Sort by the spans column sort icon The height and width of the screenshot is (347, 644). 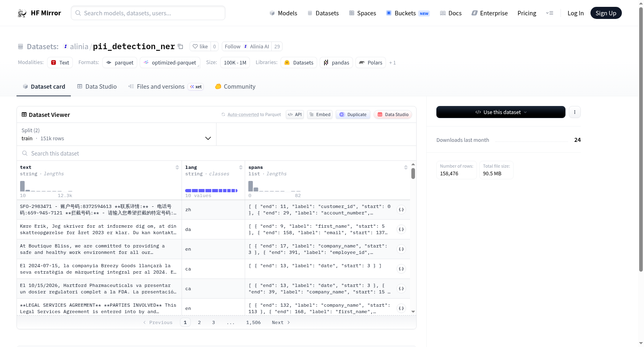[x=406, y=167]
